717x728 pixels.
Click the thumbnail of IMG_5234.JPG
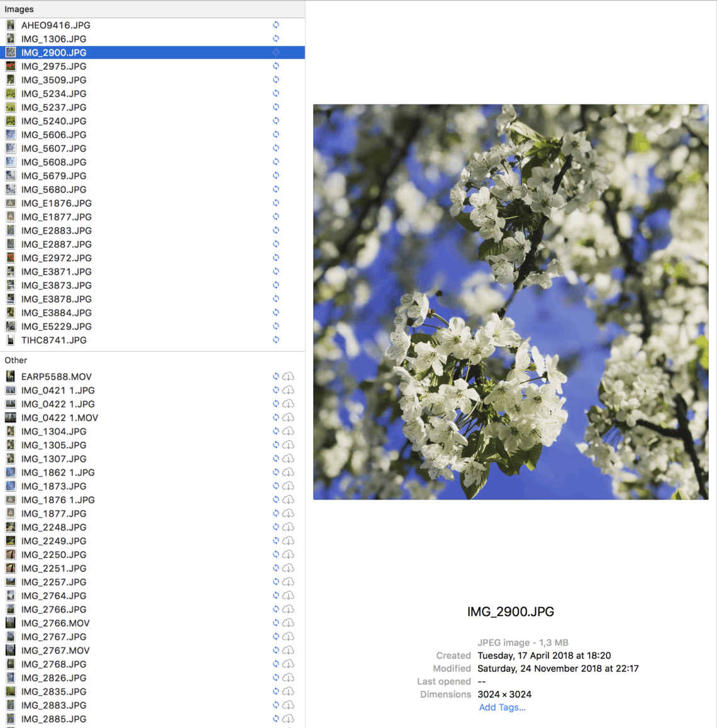pyautogui.click(x=11, y=93)
